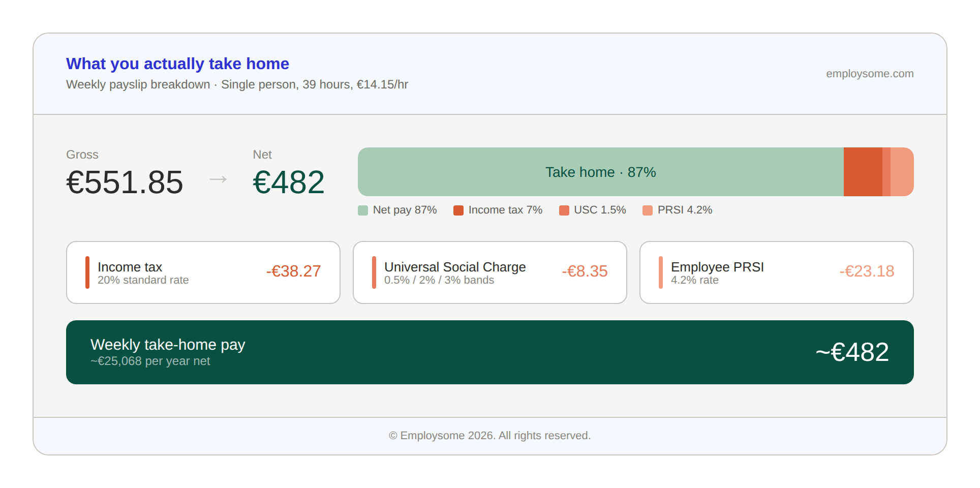Expand the Income tax breakdown card
Screen dimensions: 980x488
203,272
